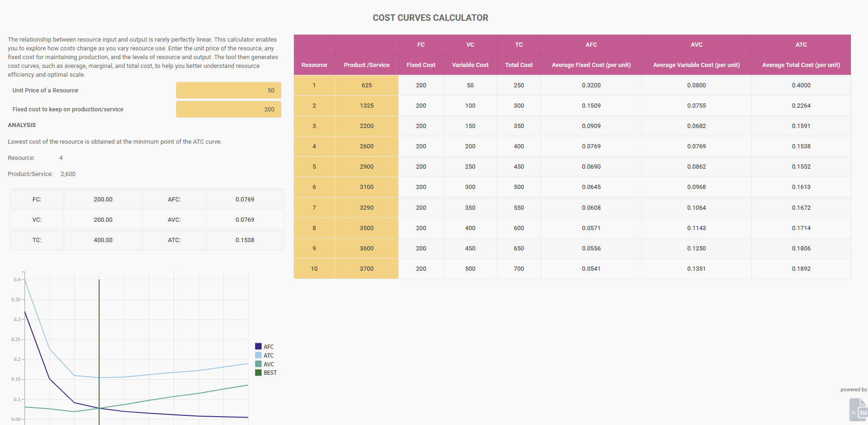The image size is (868, 425).
Task: Click the Unit Price of a Resource input field
Action: click(x=228, y=91)
